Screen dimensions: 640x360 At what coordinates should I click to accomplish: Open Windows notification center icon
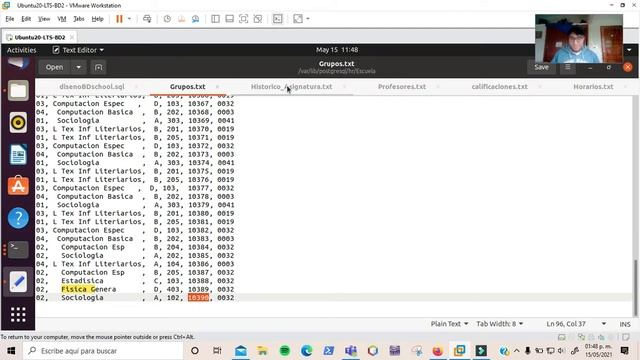point(624,351)
